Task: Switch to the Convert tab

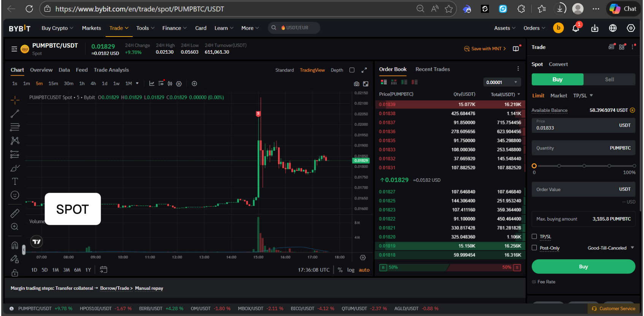Action: point(558,64)
